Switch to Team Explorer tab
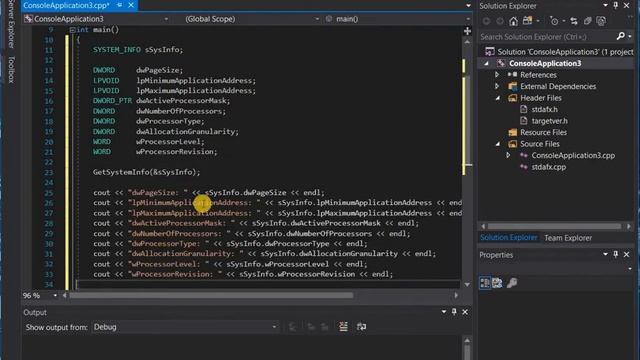 (568, 238)
